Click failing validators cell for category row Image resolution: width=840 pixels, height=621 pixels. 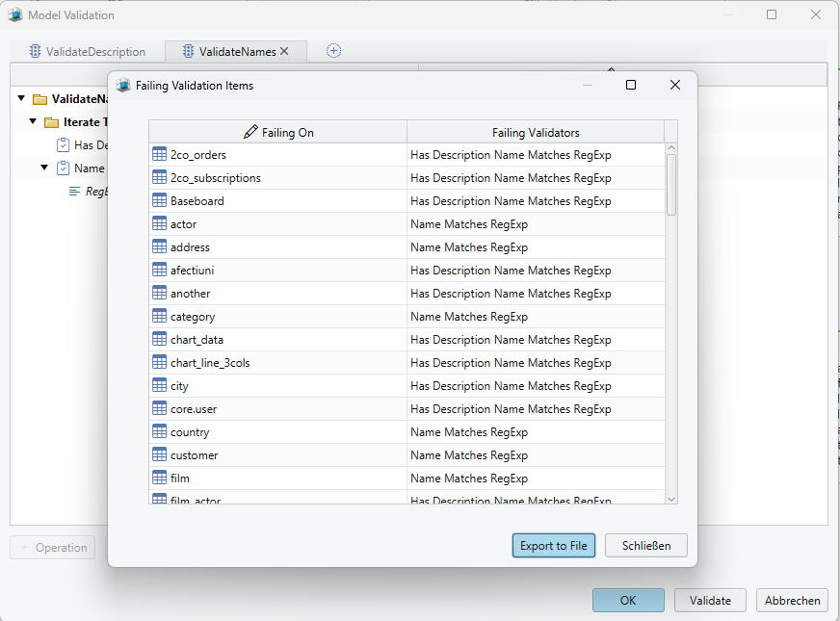pos(536,317)
